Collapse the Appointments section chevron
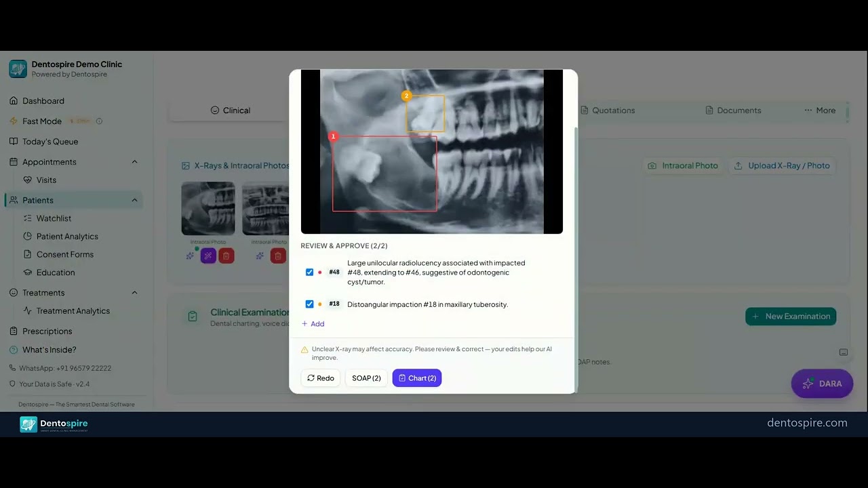The image size is (868, 488). tap(134, 162)
